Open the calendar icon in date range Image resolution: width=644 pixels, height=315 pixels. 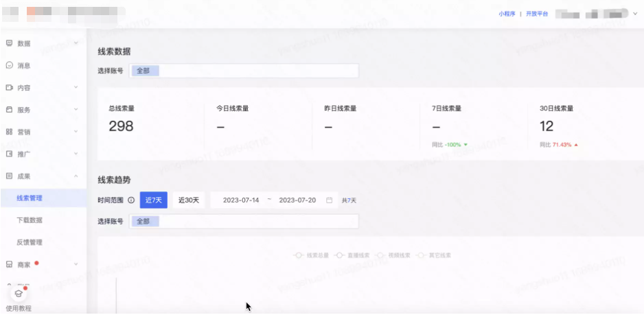pyautogui.click(x=329, y=200)
